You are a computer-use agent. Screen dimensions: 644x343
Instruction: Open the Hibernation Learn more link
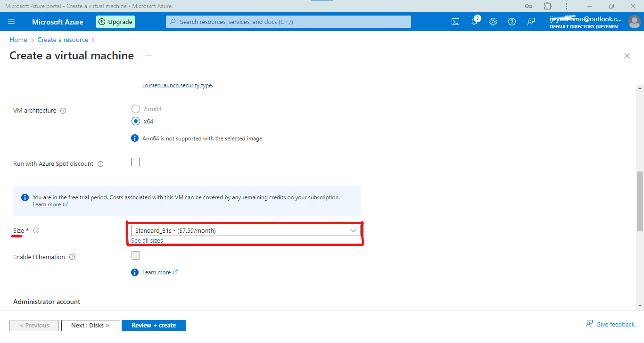click(157, 272)
